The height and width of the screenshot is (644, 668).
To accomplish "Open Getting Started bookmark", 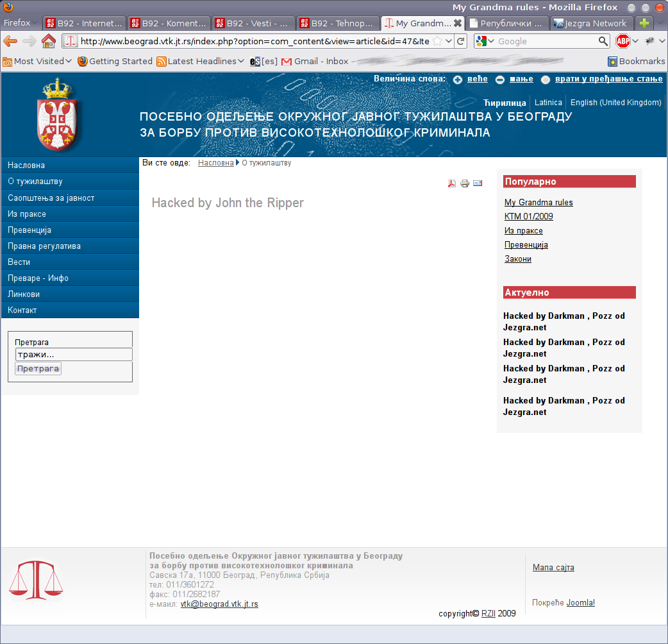I will (115, 62).
